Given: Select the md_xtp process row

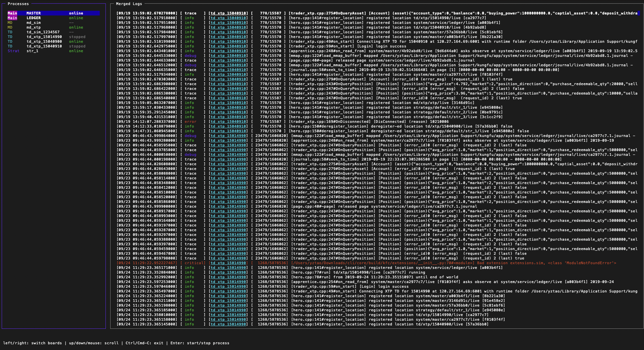Looking at the screenshot, I should [54, 27].
